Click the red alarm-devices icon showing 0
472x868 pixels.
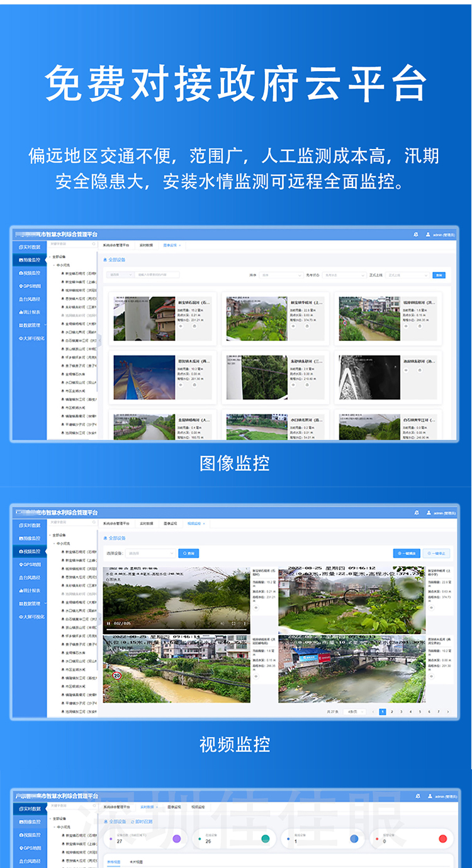coord(443,838)
